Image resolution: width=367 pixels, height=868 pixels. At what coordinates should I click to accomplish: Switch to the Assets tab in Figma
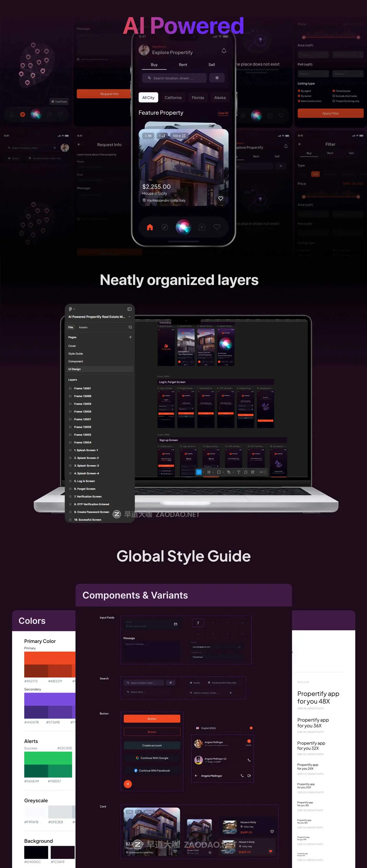coord(83,327)
